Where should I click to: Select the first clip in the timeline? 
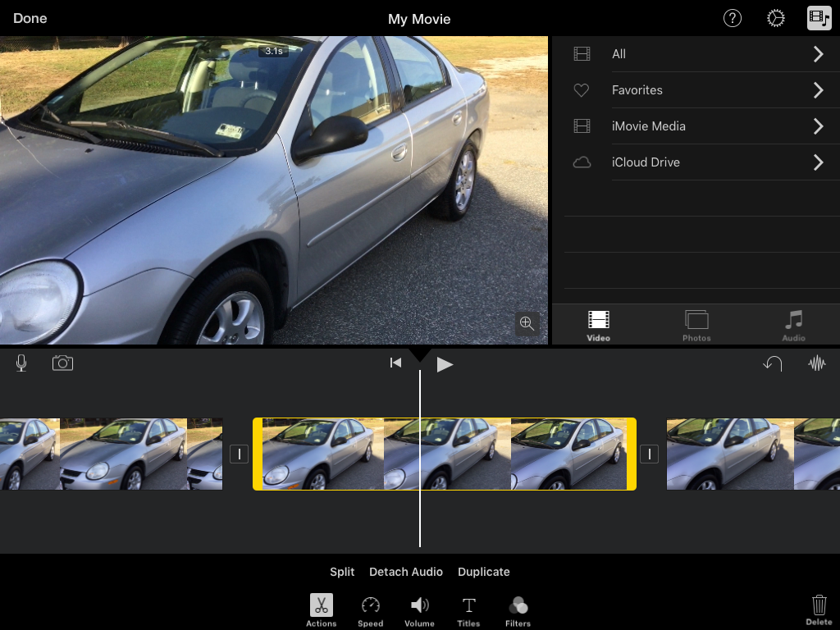[x=111, y=454]
